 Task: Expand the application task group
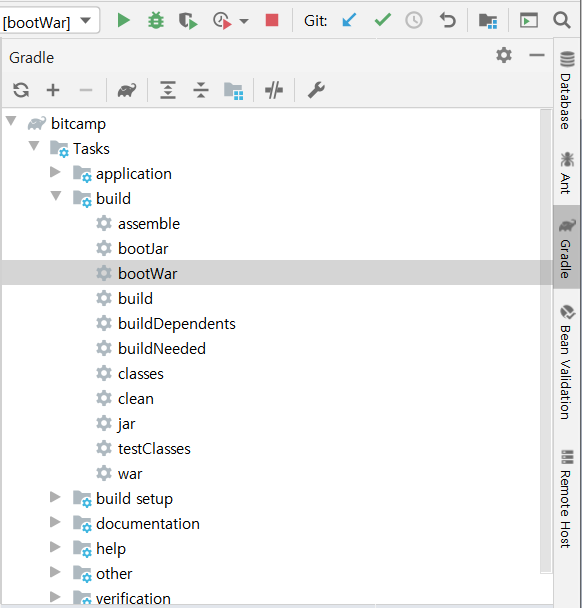point(55,172)
